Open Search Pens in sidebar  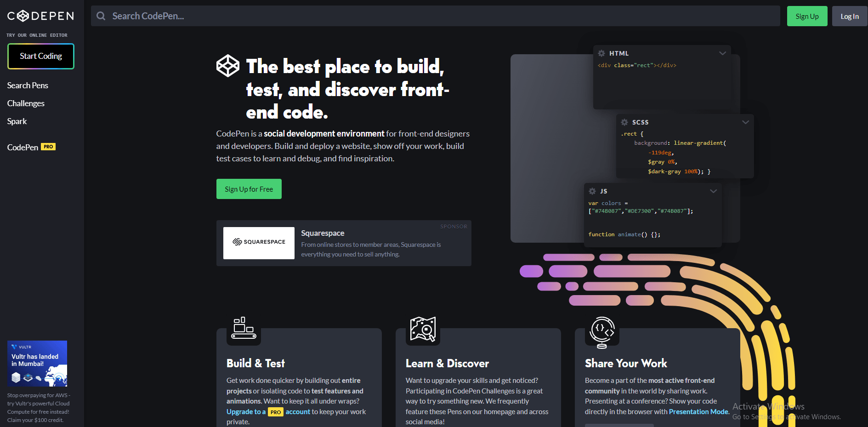(28, 85)
